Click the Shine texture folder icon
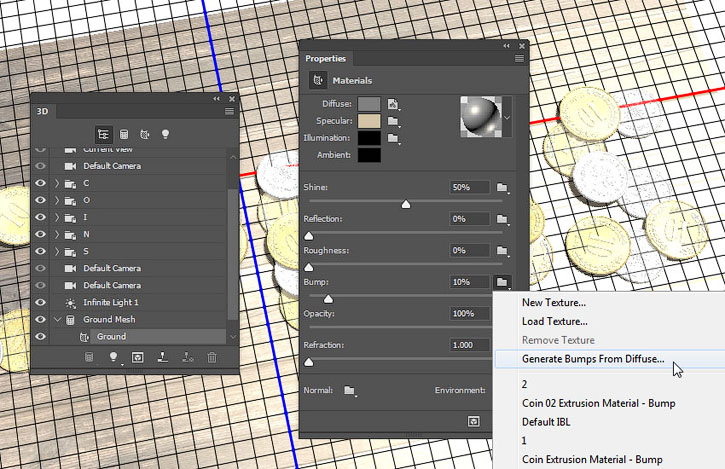Image resolution: width=725 pixels, height=469 pixels. 502,188
